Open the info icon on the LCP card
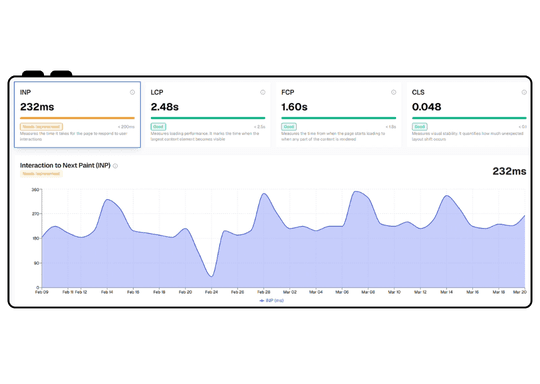Screen dimensions: 540x384 263,92
